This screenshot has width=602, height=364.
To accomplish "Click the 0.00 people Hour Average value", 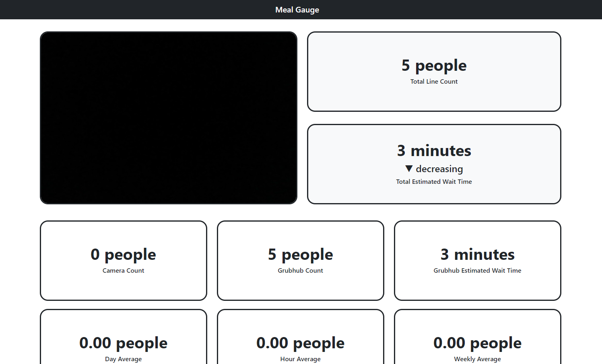I will tap(300, 343).
